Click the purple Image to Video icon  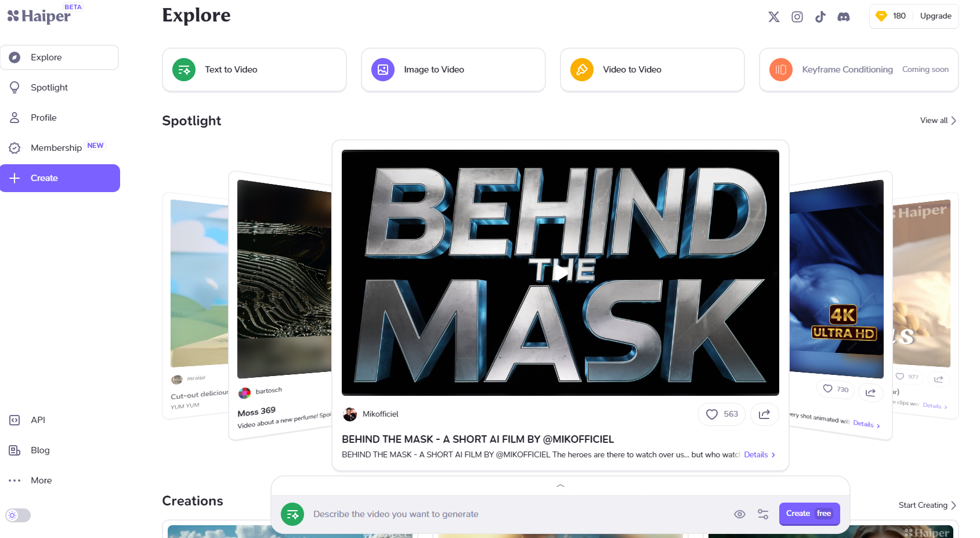pyautogui.click(x=383, y=70)
